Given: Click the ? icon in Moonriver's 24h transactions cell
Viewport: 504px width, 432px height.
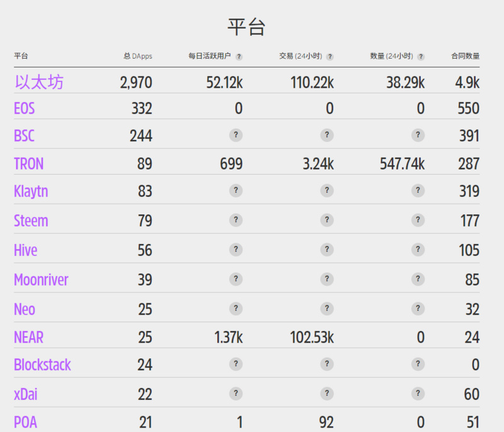Looking at the screenshot, I should click(327, 279).
